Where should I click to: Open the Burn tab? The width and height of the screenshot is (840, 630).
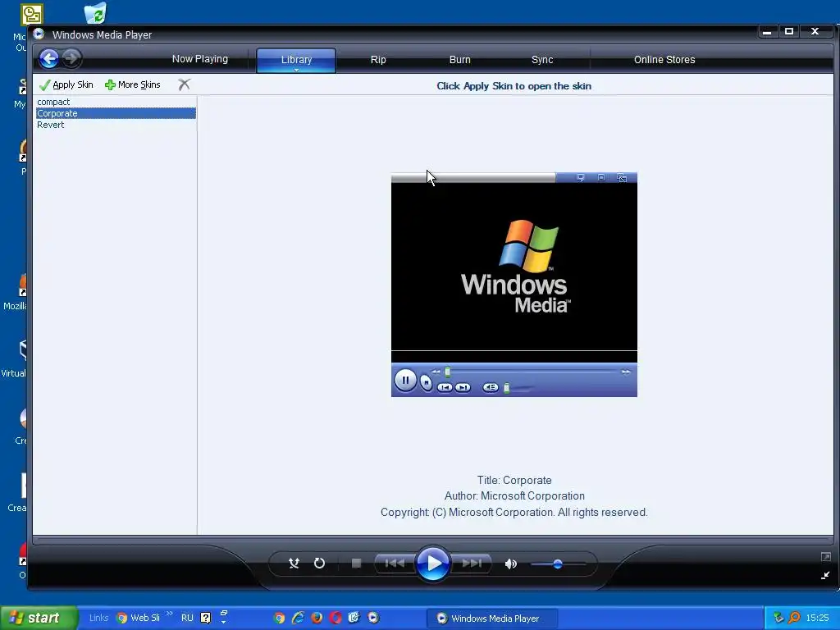pos(459,59)
